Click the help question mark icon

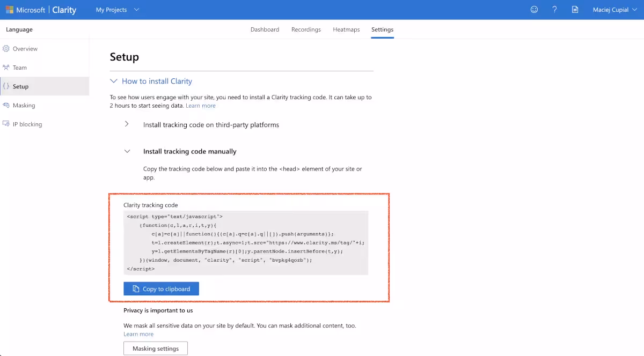click(554, 9)
